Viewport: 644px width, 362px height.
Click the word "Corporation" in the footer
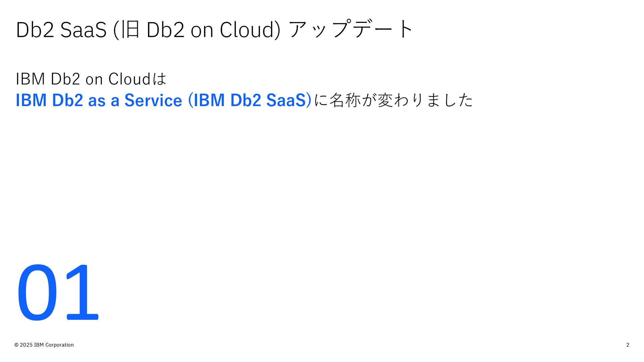(x=59, y=345)
